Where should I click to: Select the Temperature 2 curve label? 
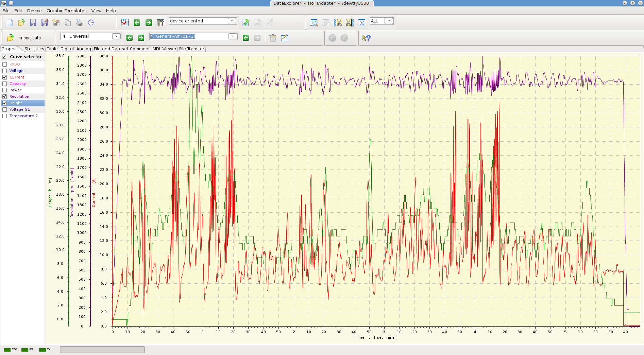23,116
